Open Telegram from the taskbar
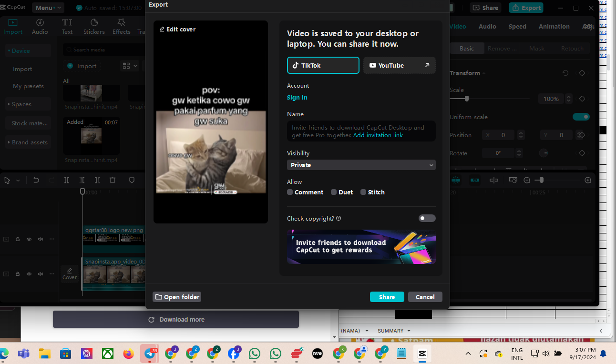The height and width of the screenshot is (364, 616). (x=150, y=354)
